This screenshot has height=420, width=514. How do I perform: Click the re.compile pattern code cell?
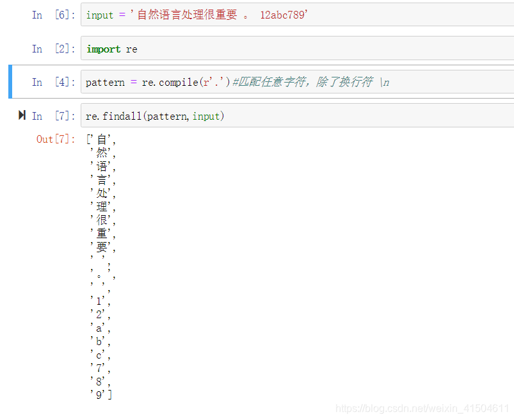point(297,82)
